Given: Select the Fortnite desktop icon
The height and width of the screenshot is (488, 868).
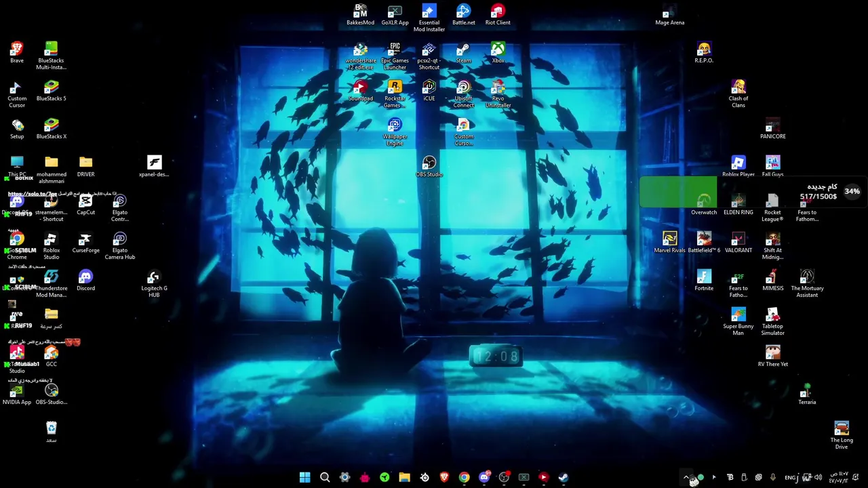Looking at the screenshot, I should pos(704,281).
